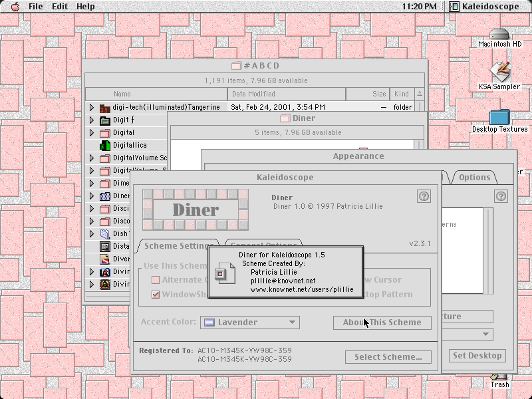The height and width of the screenshot is (399, 532).
Task: Click the Disci folder icon
Action: [x=105, y=209]
